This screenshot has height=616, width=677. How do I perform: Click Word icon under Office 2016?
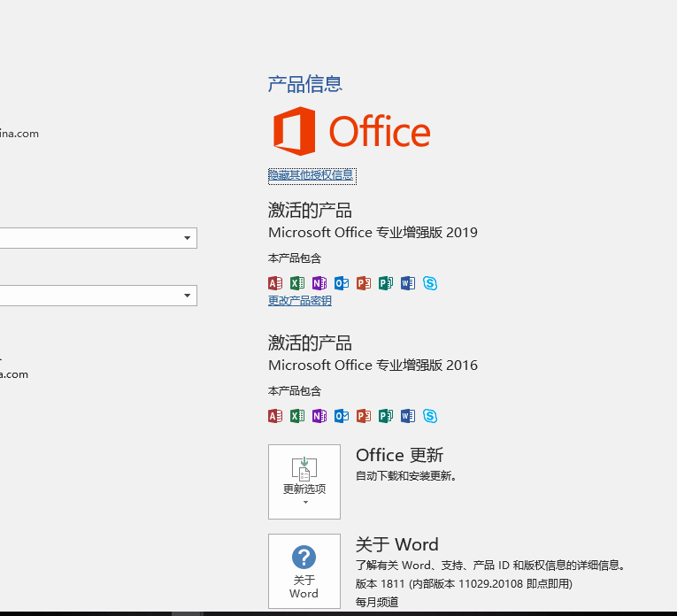(408, 416)
